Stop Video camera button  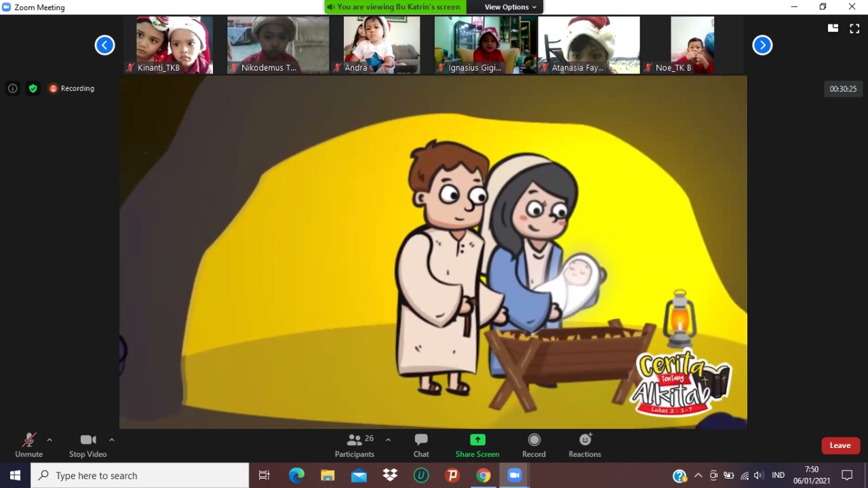point(87,445)
